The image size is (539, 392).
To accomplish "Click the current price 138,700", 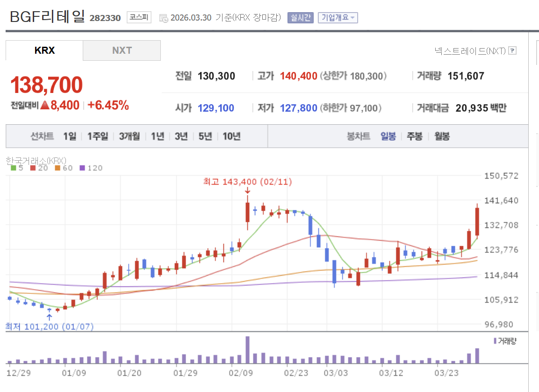I will tap(46, 85).
